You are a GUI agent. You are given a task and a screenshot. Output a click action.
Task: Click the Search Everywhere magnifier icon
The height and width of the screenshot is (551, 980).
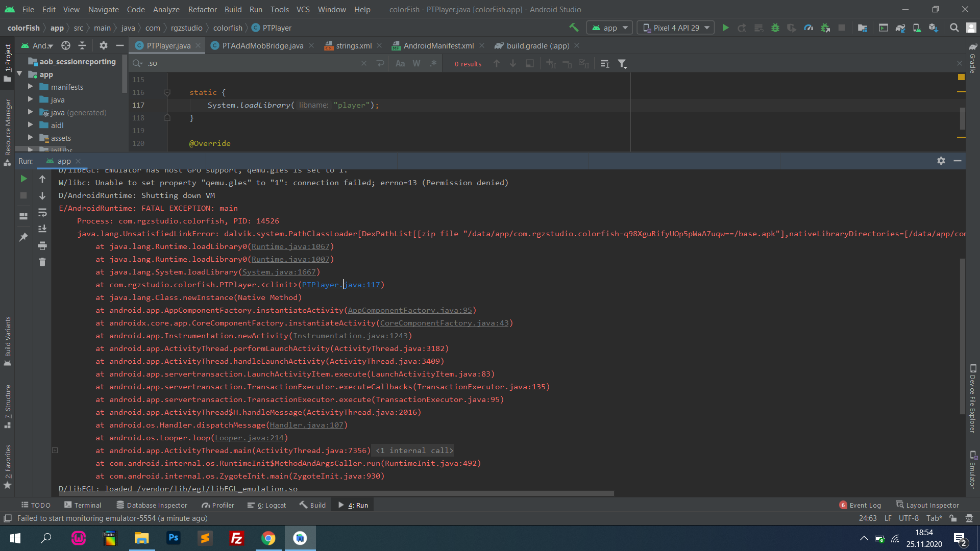954,28
